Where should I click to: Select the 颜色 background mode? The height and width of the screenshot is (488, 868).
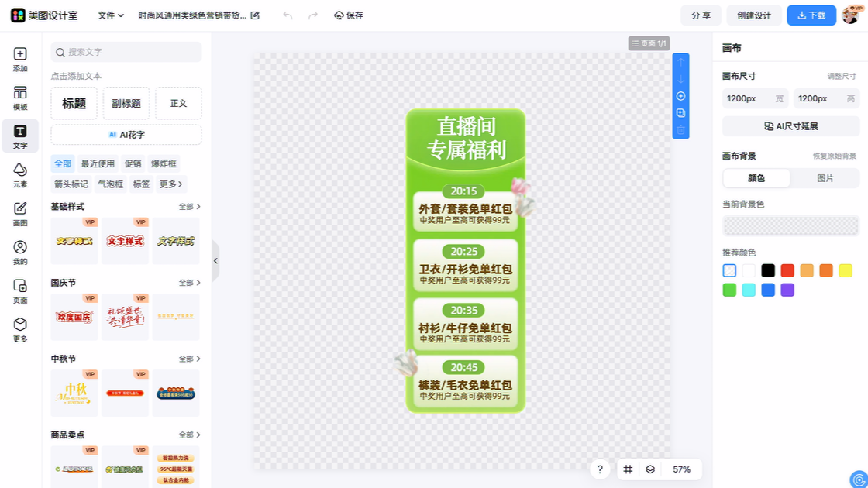pos(756,178)
